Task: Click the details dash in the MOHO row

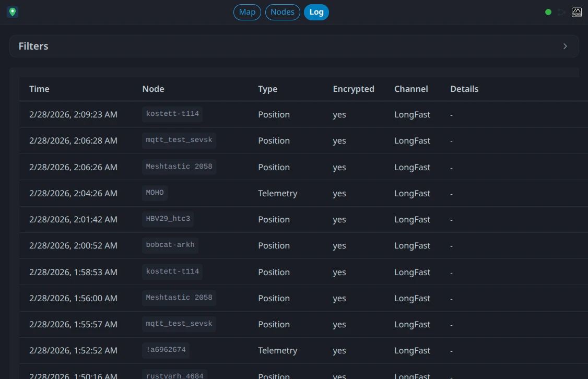Action: (x=451, y=194)
